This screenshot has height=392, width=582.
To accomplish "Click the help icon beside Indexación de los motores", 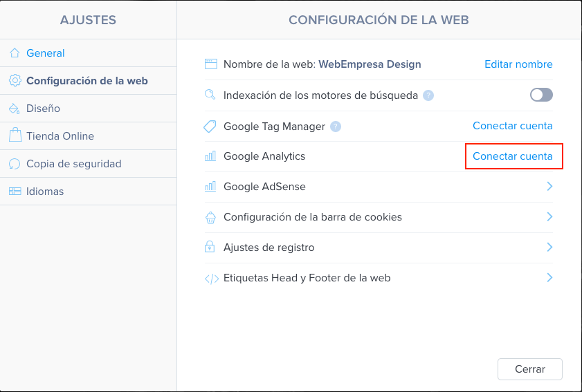I will coord(428,95).
